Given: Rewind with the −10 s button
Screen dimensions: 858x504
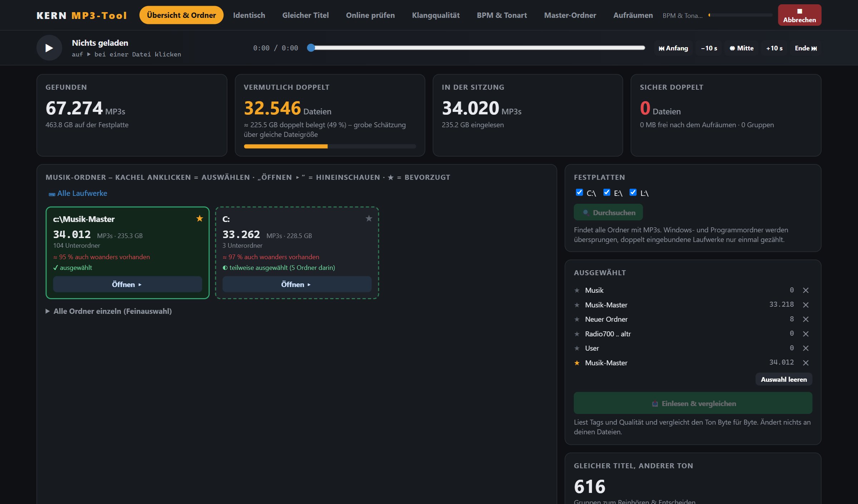Looking at the screenshot, I should pyautogui.click(x=709, y=48).
